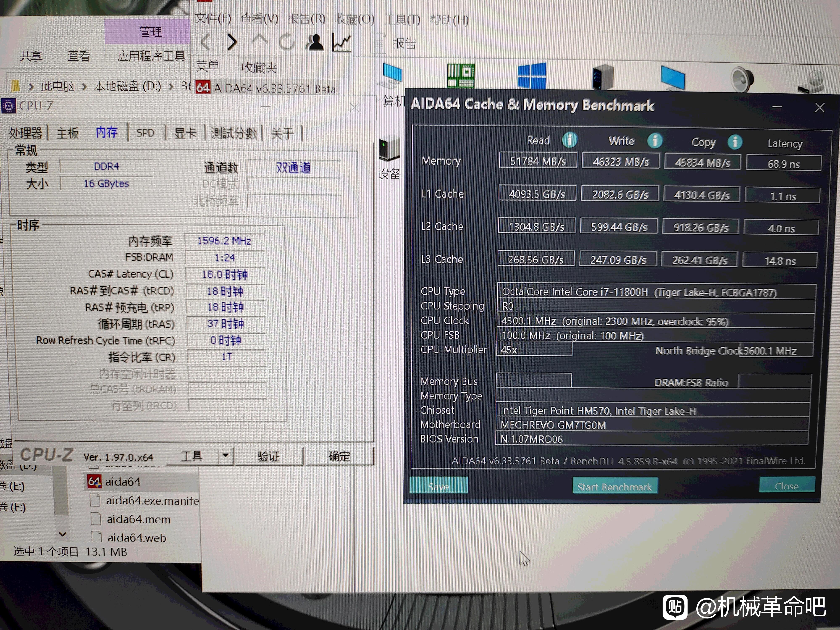
Task: Open the Multimedia speaker category icon
Action: (742, 79)
